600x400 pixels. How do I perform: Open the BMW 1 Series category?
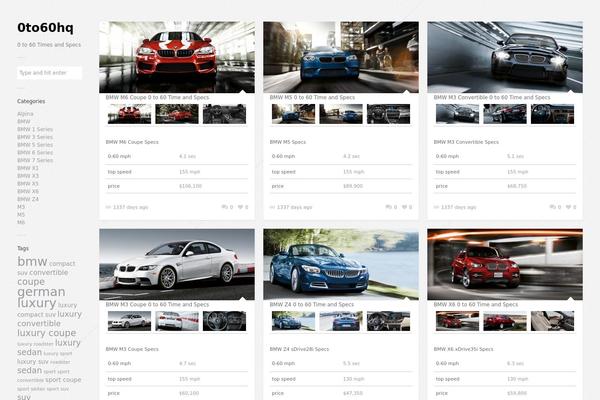point(35,129)
